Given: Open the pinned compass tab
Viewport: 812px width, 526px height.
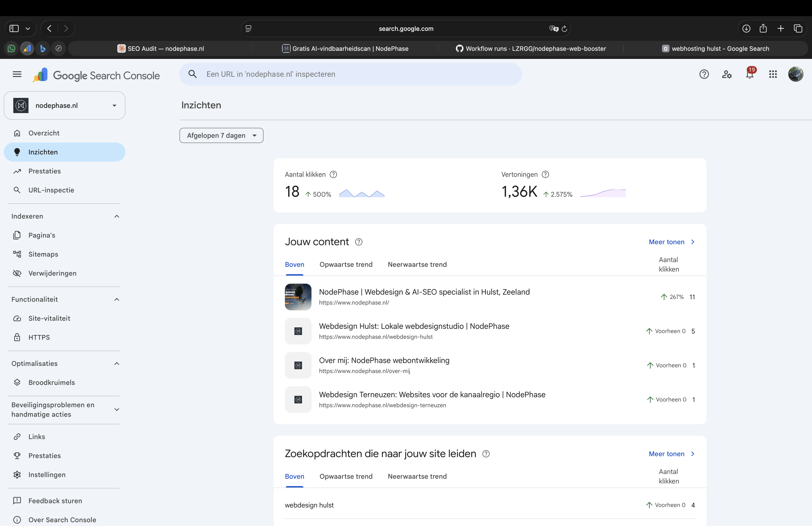Looking at the screenshot, I should click(59, 48).
